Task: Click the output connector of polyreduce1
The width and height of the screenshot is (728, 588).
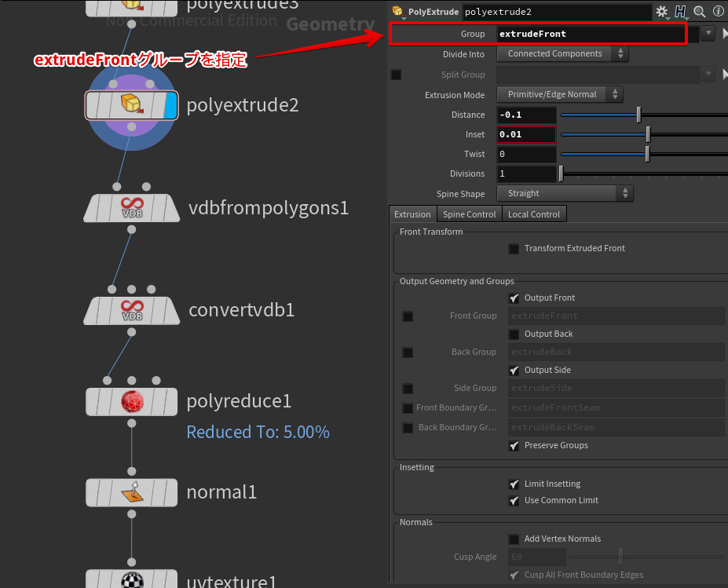Action: point(132,423)
